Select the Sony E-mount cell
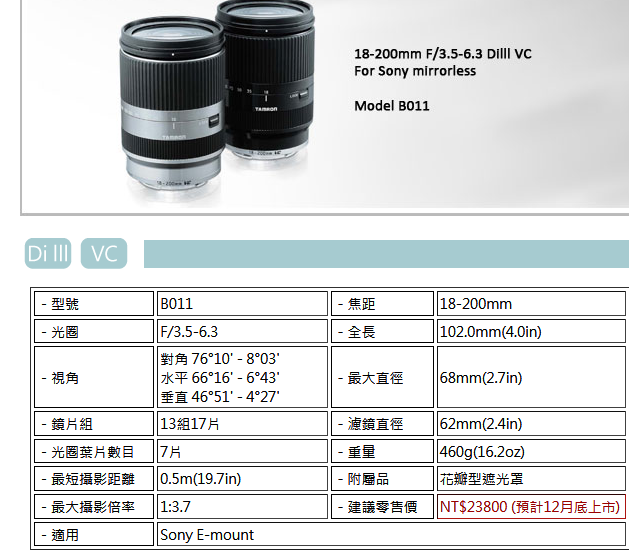 [x=391, y=534]
